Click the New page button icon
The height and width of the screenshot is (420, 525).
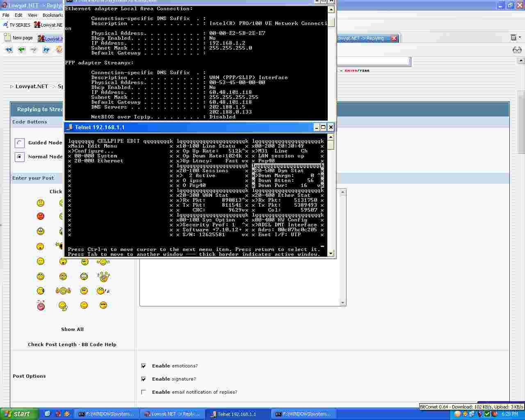point(7,38)
